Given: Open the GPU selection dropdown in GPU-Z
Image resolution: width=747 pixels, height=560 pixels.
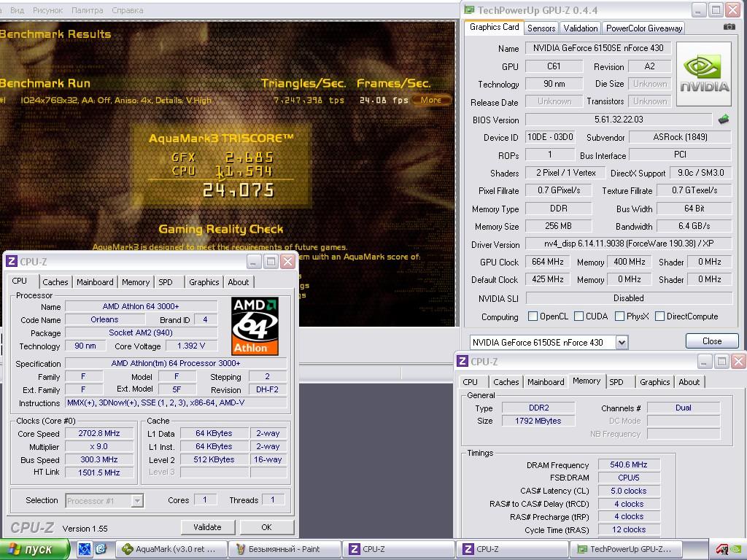Looking at the screenshot, I should tap(622, 343).
